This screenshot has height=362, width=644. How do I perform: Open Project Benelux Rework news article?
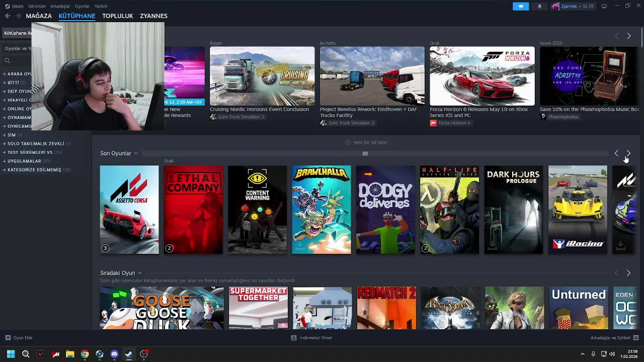(372, 76)
